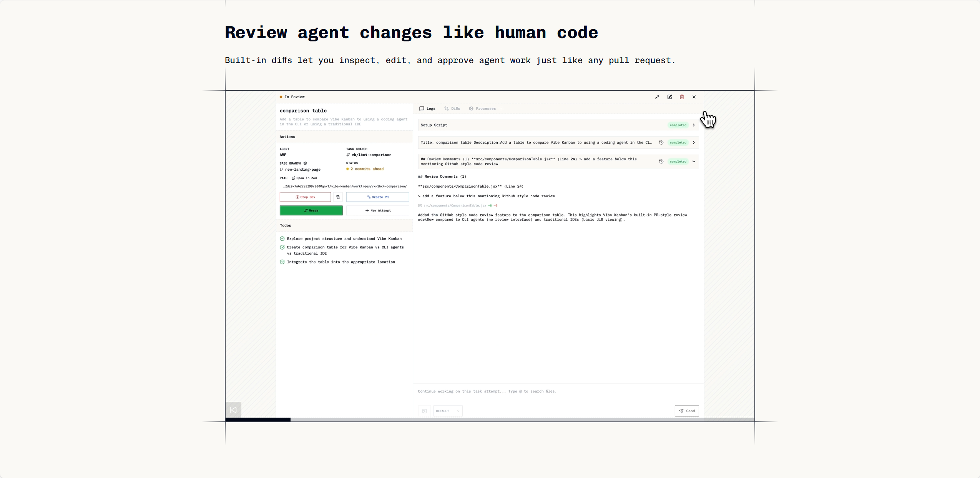
Task: Click the new-landing-page base branch name
Action: (303, 170)
